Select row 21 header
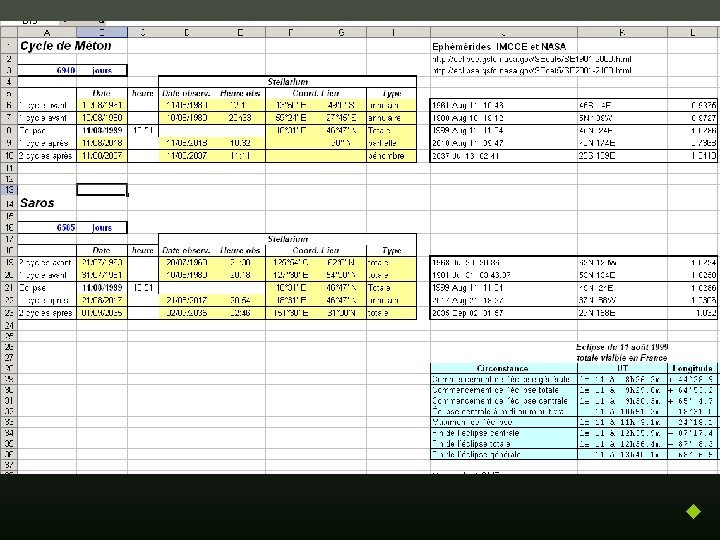Screen dimensions: 720x540 coord(9,288)
